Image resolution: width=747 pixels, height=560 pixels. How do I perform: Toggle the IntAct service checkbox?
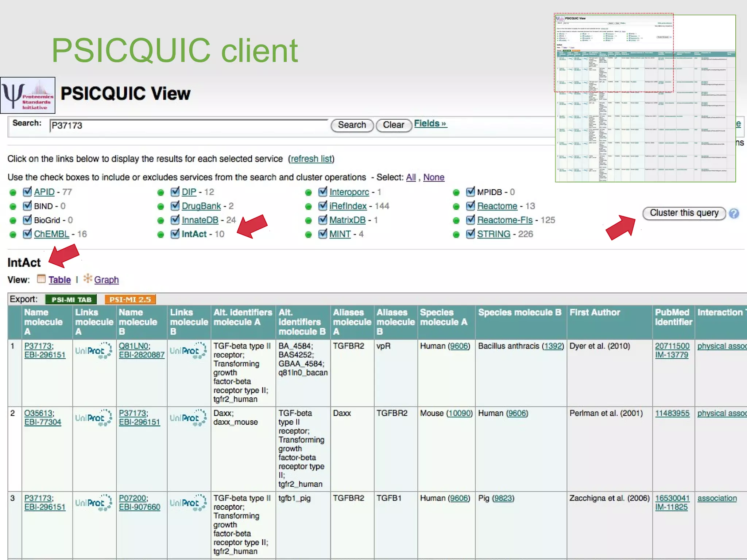coord(175,233)
